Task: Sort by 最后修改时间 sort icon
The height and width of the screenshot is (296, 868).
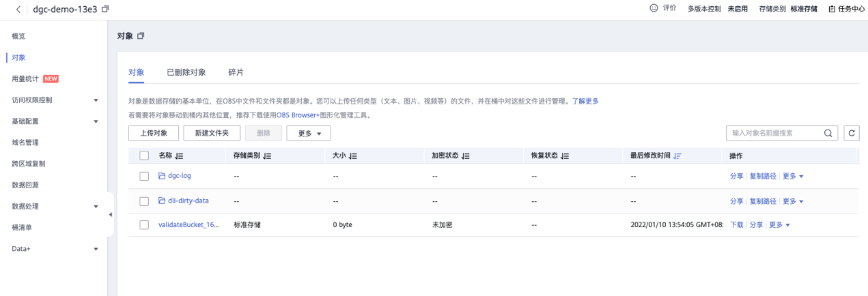Action: [x=677, y=156]
